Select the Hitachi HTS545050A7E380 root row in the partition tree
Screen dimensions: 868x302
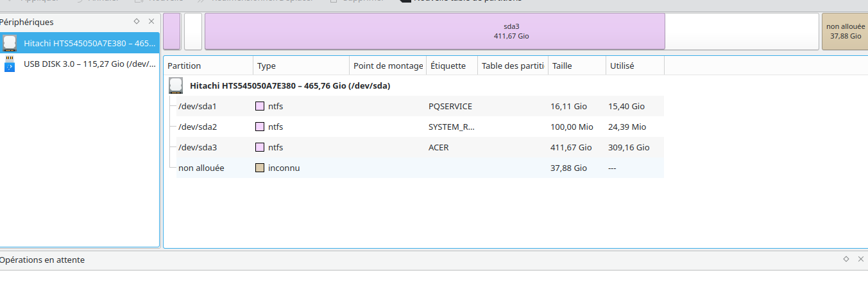[x=414, y=85]
